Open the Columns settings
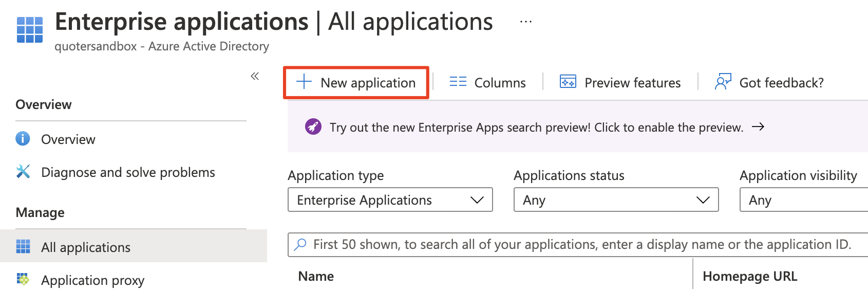The image size is (868, 289). [x=488, y=82]
